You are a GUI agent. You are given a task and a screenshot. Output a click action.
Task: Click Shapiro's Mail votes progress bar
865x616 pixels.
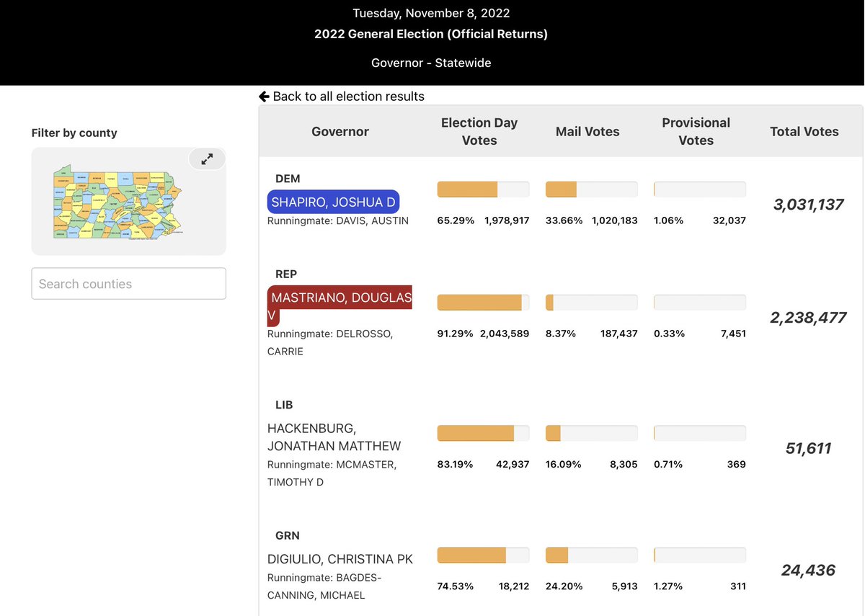591,189
